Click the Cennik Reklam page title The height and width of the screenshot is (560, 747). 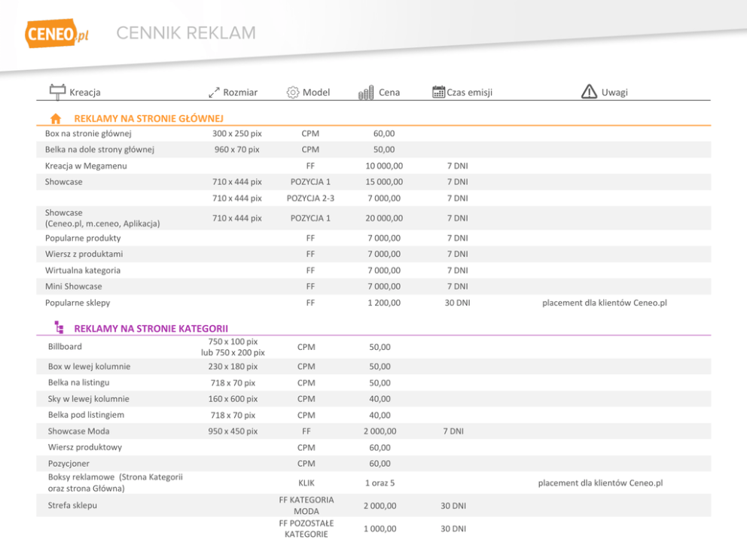tap(186, 33)
